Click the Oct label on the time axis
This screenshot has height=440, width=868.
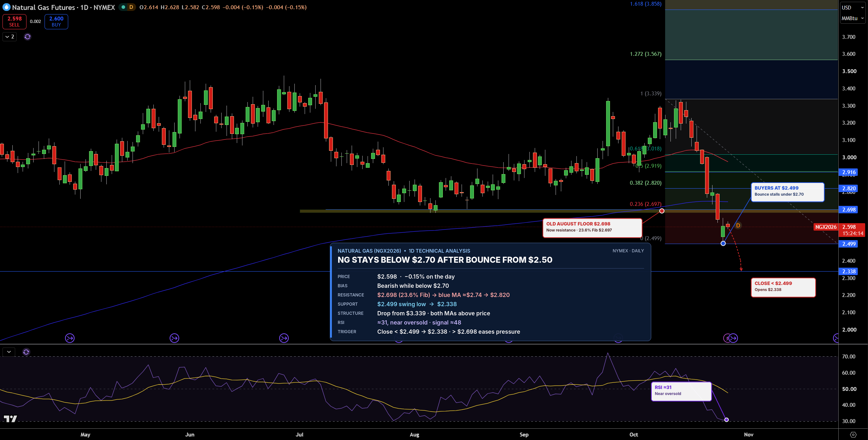(634, 435)
